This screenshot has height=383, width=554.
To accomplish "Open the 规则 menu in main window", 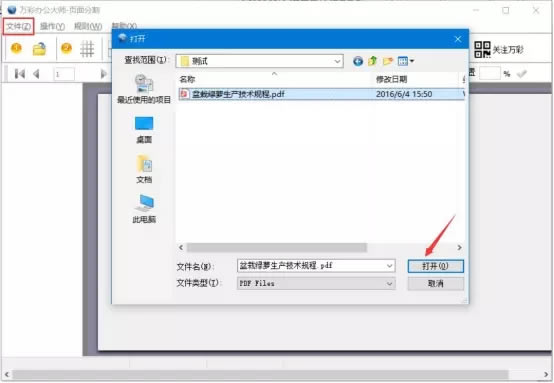I will pyautogui.click(x=88, y=26).
